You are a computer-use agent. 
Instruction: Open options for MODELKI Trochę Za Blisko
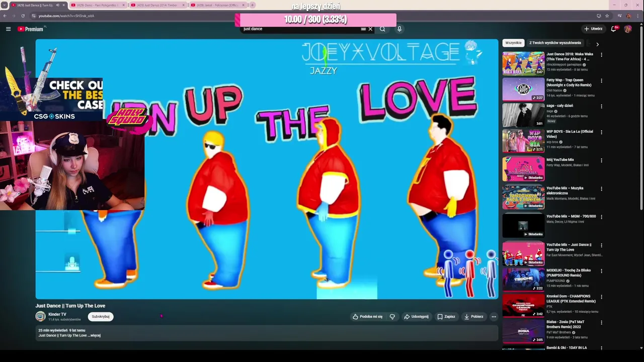point(601,271)
